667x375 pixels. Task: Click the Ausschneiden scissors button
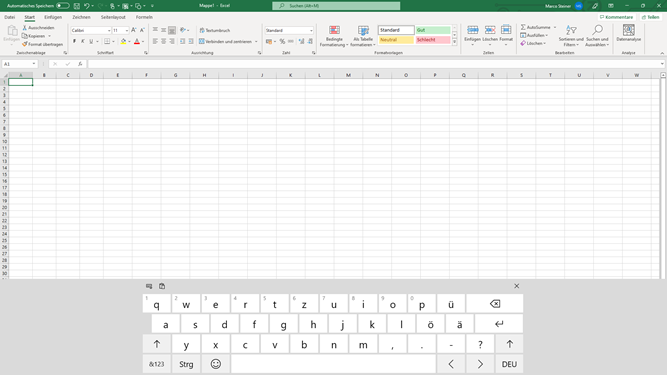[38, 28]
